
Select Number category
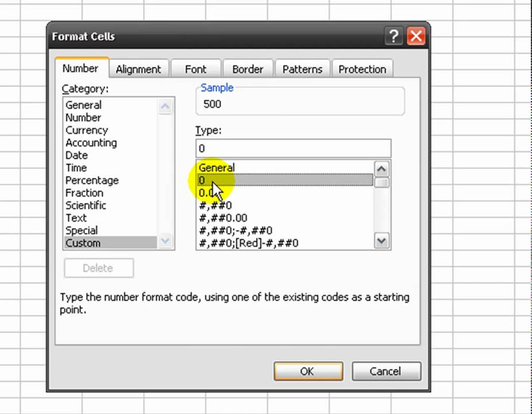click(x=111, y=117)
